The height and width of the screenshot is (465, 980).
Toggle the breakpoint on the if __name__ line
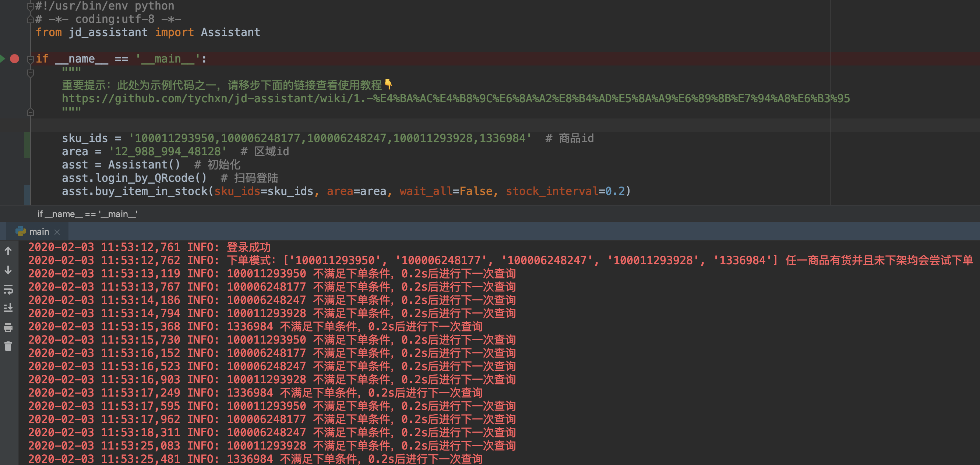tap(14, 58)
